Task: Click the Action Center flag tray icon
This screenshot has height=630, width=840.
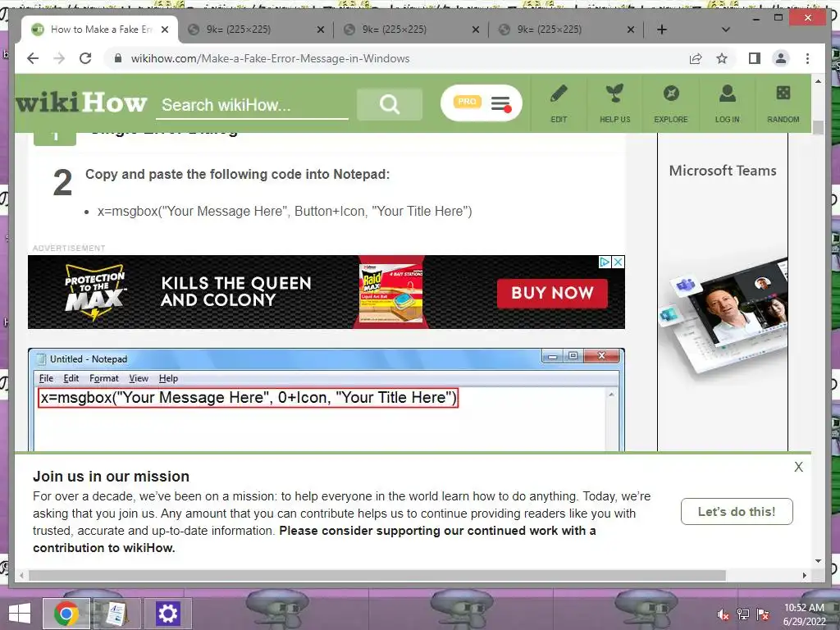Action: [x=763, y=614]
